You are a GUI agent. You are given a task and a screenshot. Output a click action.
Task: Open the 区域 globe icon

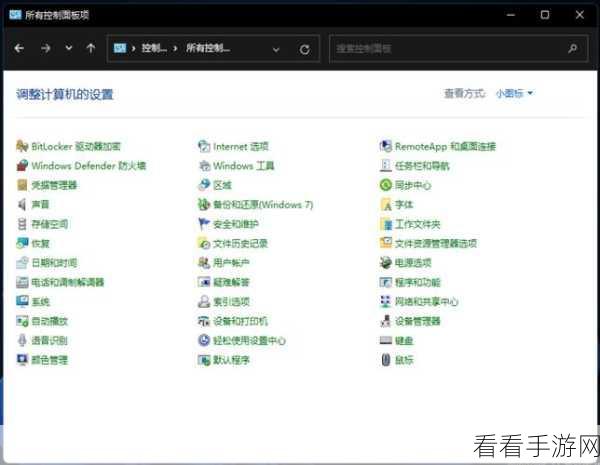(204, 185)
